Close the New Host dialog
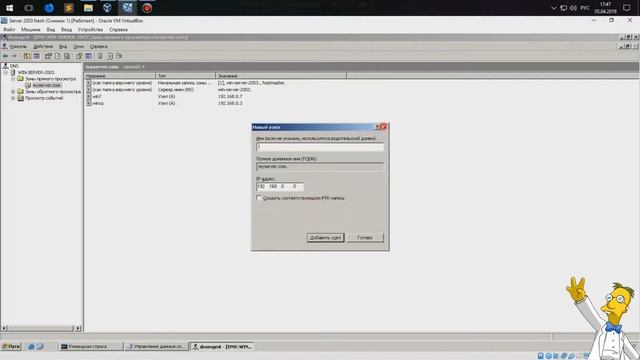640x360 pixels. pyautogui.click(x=384, y=127)
